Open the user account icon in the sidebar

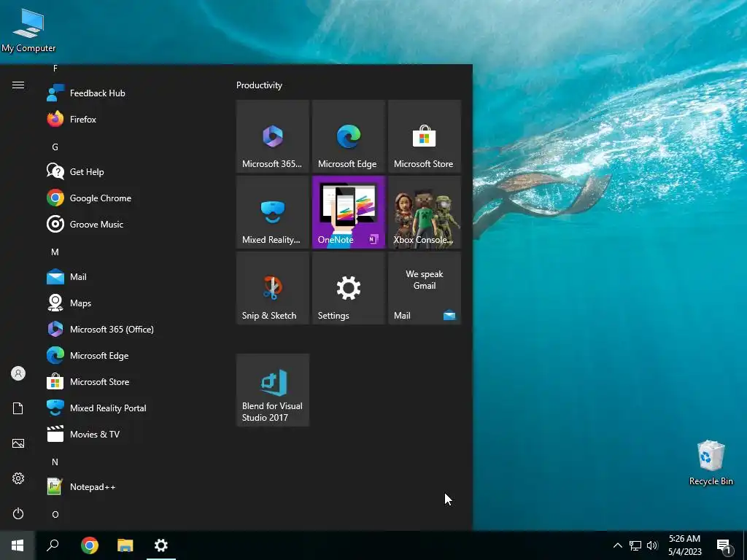tap(18, 373)
